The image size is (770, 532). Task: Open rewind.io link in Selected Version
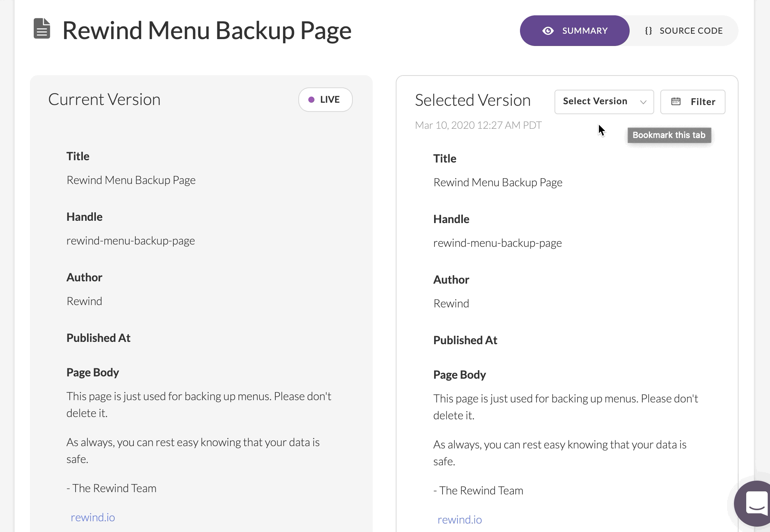460,520
